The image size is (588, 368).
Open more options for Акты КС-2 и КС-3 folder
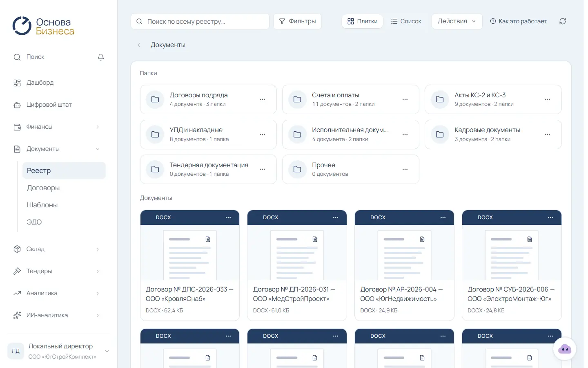pos(548,99)
